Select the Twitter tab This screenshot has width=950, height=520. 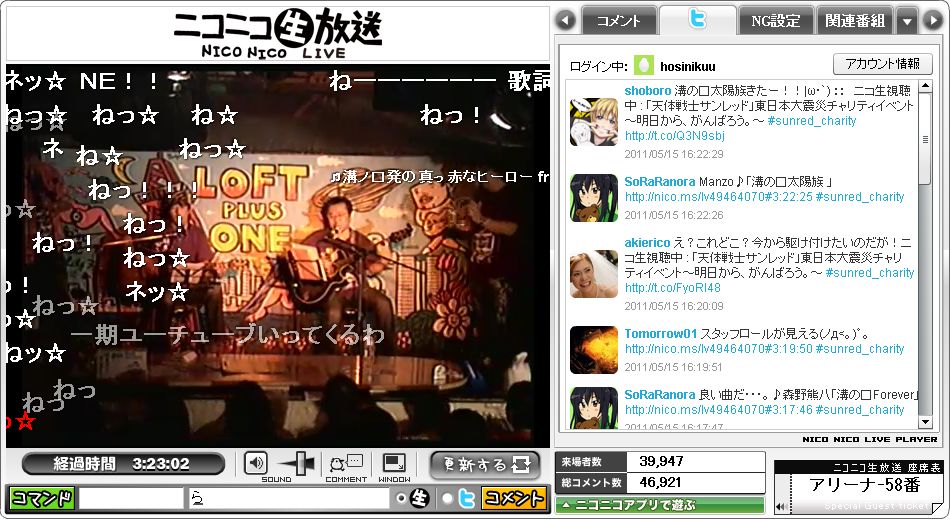[697, 20]
